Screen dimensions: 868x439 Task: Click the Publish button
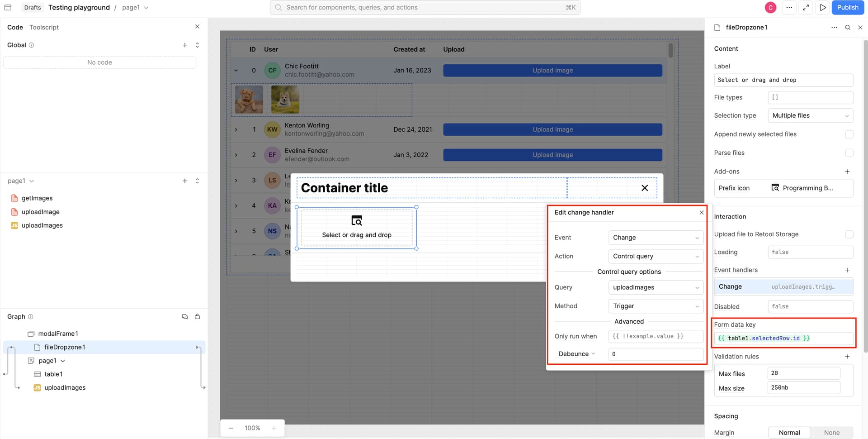(847, 8)
